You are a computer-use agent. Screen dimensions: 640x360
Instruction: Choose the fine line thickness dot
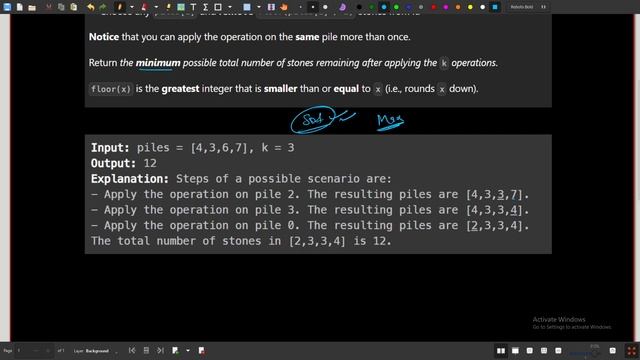pos(300,7)
